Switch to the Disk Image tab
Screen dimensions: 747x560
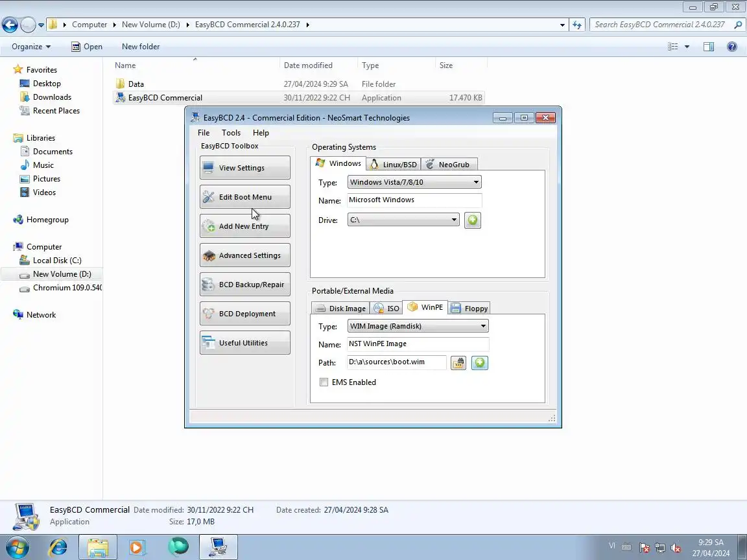tap(342, 308)
